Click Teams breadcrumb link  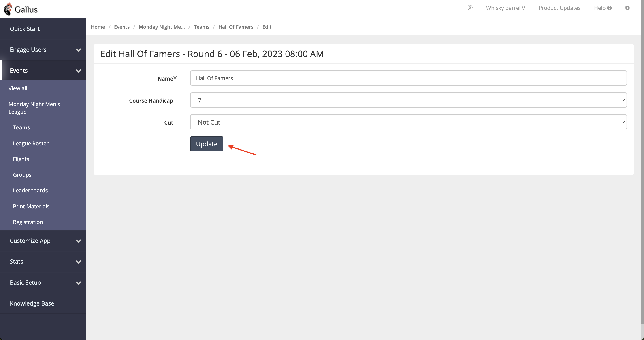pos(201,27)
